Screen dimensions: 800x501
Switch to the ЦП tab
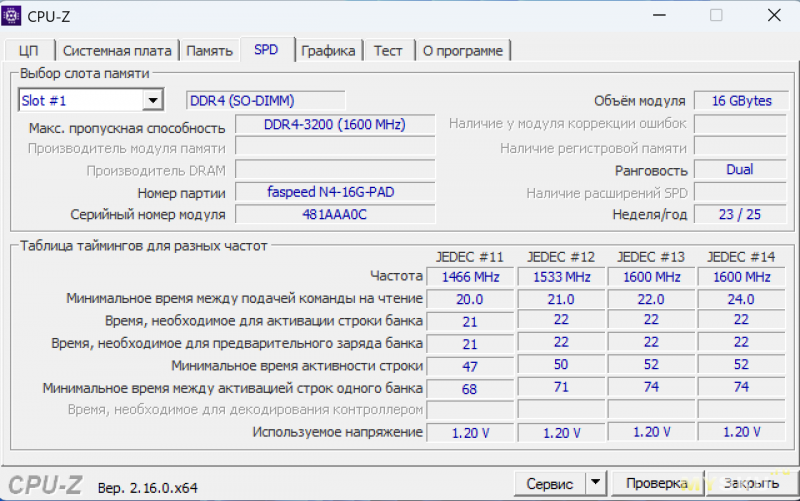29,50
